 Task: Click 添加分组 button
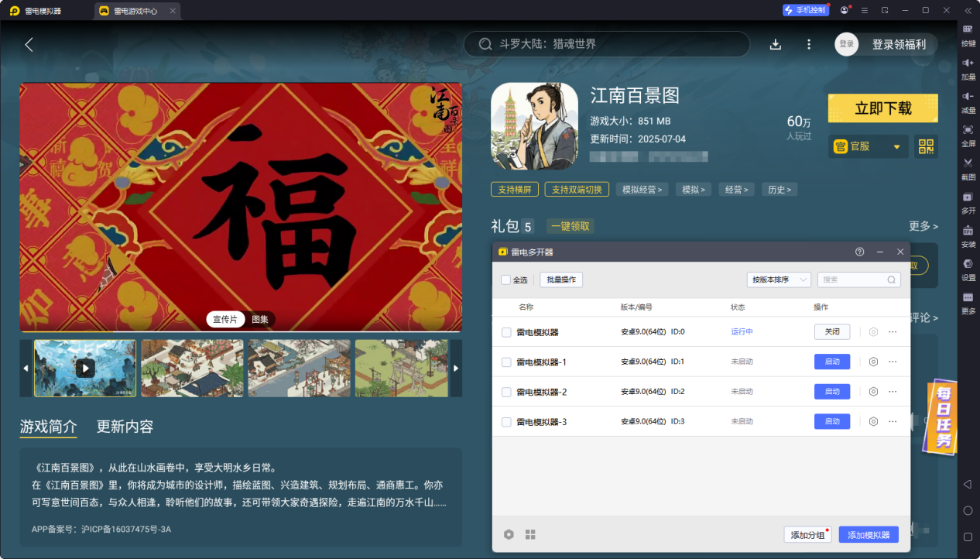coord(807,535)
